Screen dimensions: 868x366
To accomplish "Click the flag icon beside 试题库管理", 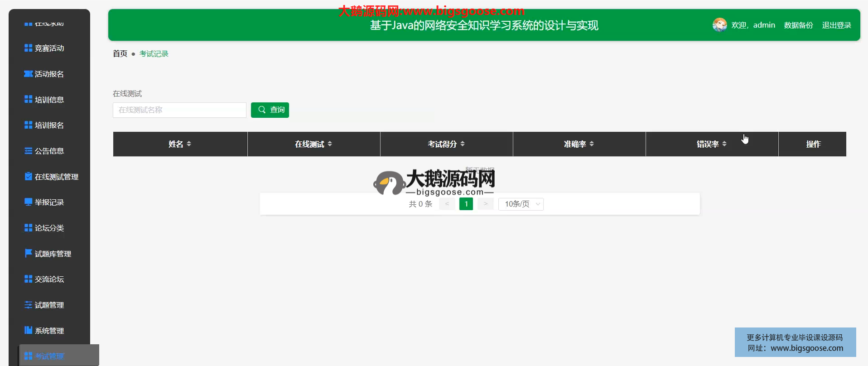I will (28, 253).
